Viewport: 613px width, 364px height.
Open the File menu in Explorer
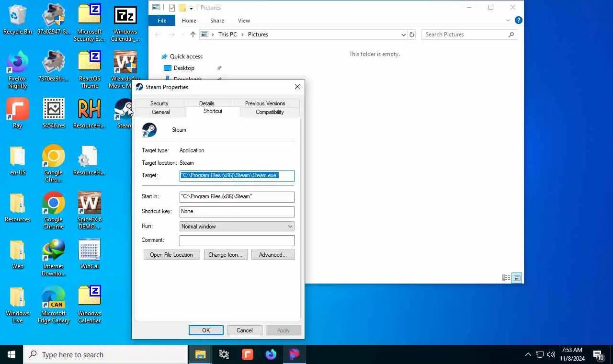(162, 21)
